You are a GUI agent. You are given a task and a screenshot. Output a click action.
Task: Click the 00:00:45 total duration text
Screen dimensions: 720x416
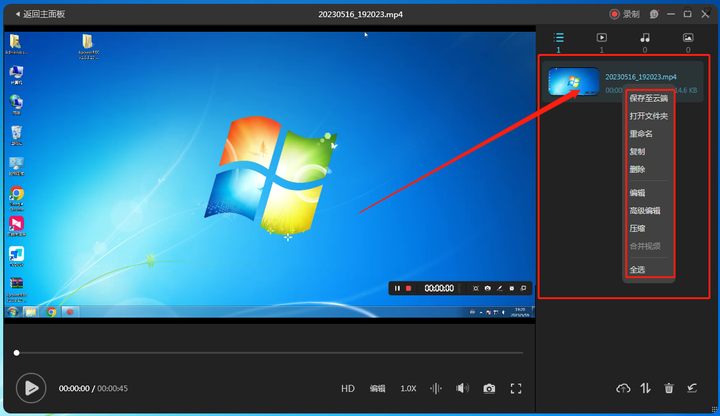click(x=112, y=388)
